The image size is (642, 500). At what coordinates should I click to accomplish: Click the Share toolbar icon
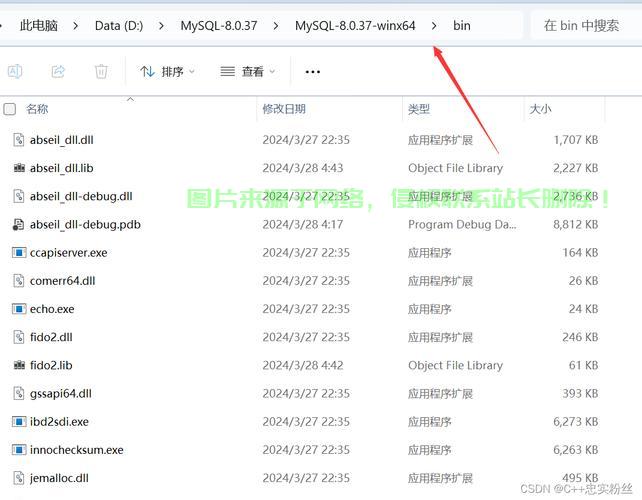(x=58, y=72)
